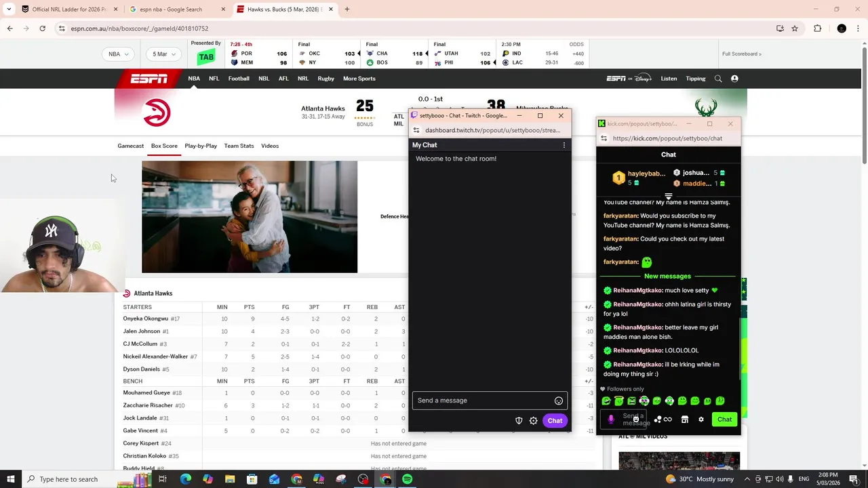Open the 5 Mar date dropdown
The height and width of the screenshot is (488, 868).
[164, 54]
